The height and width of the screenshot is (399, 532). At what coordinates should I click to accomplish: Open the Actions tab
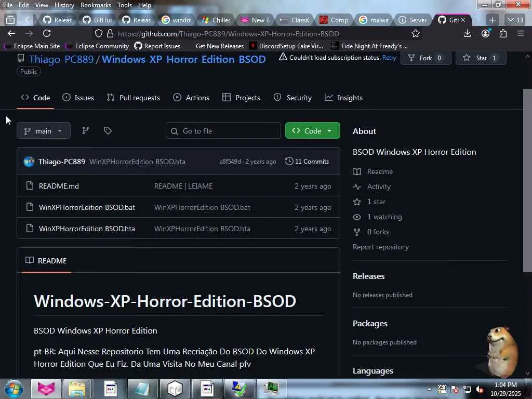191,98
